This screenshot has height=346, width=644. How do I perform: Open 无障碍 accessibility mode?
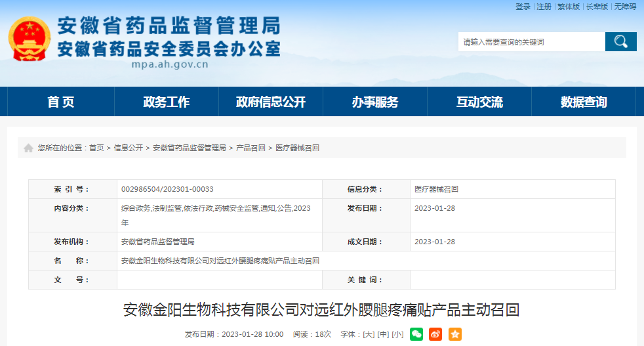tap(625, 7)
